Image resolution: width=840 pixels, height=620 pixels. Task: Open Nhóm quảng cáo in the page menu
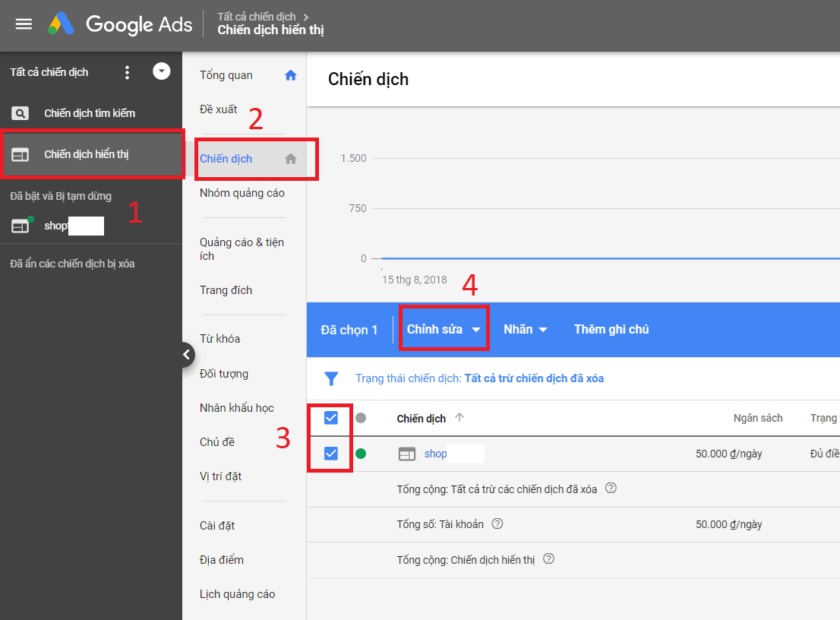point(242,193)
